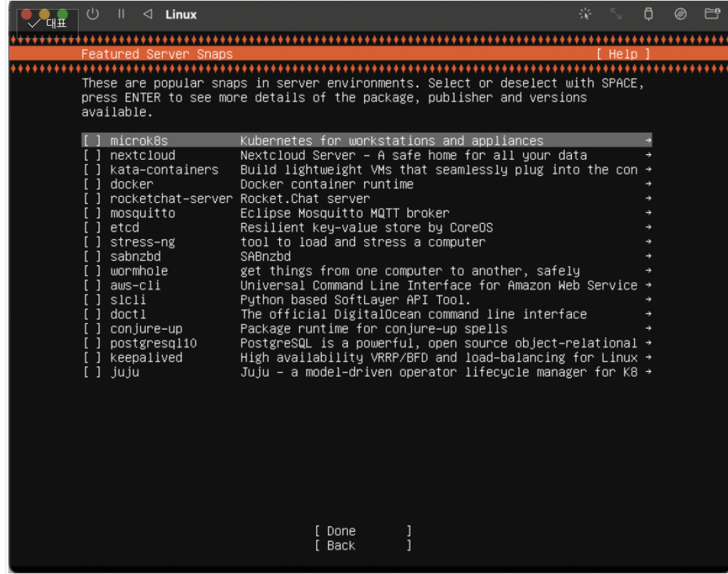Select the doctl snap name
Image resolution: width=728 pixels, height=574 pixels.
(x=128, y=314)
